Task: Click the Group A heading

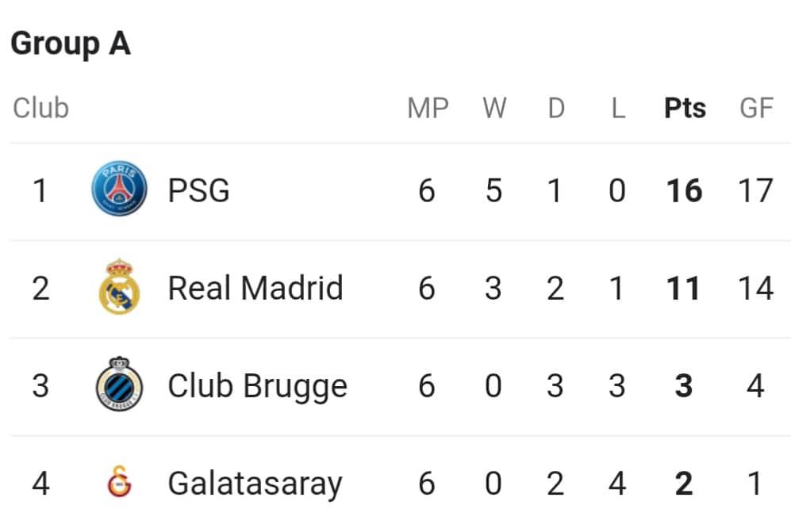Action: (x=71, y=44)
